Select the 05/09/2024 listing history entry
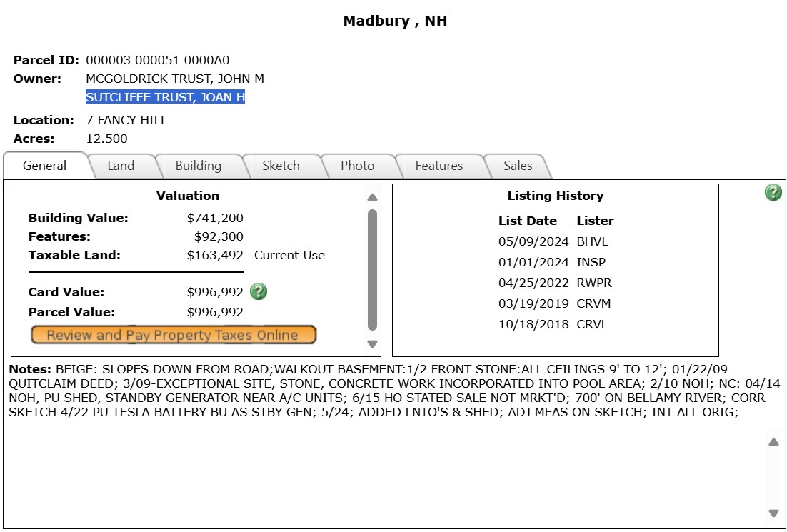Viewport: 787px width, 532px height. pyautogui.click(x=533, y=241)
